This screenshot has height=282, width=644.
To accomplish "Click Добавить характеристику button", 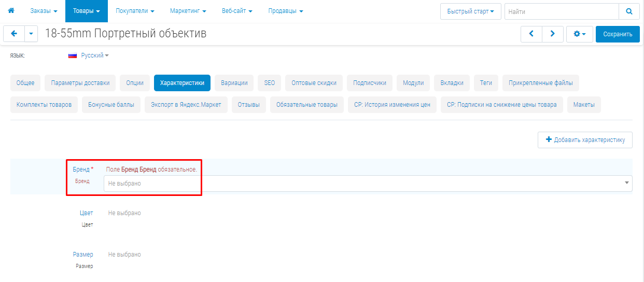I will [585, 140].
